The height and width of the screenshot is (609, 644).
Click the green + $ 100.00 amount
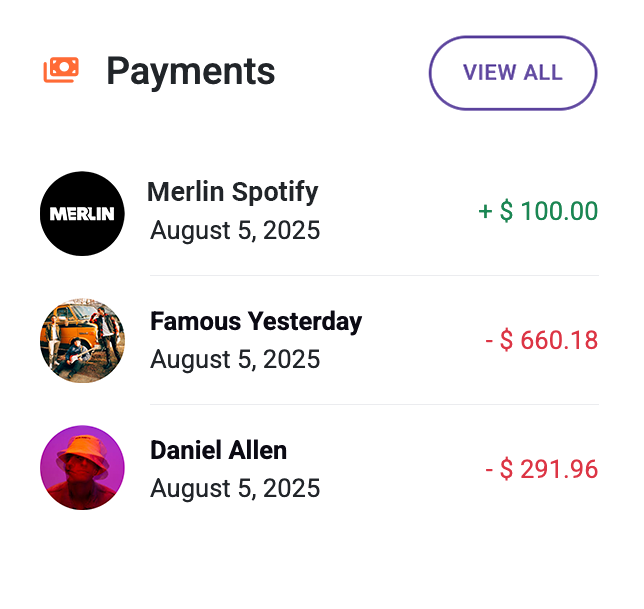(x=538, y=212)
